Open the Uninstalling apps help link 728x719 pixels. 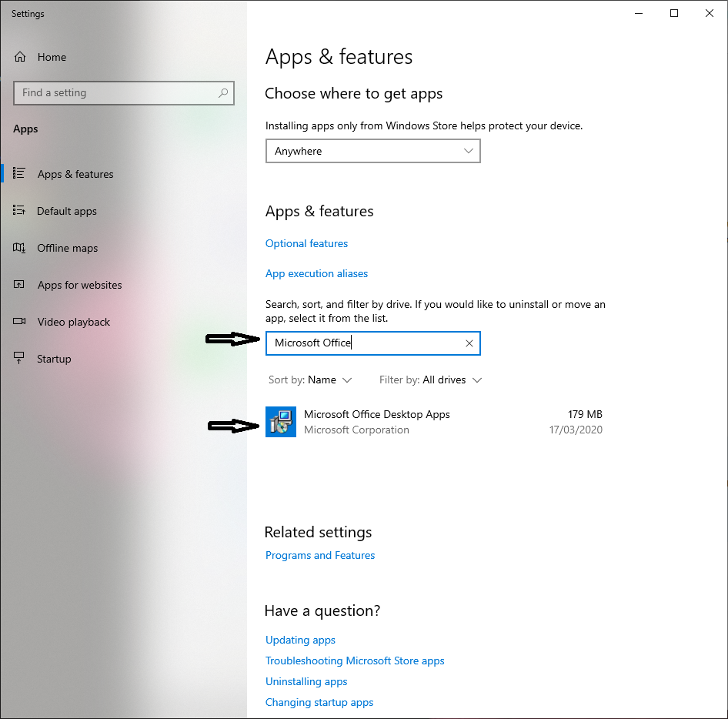coord(306,681)
